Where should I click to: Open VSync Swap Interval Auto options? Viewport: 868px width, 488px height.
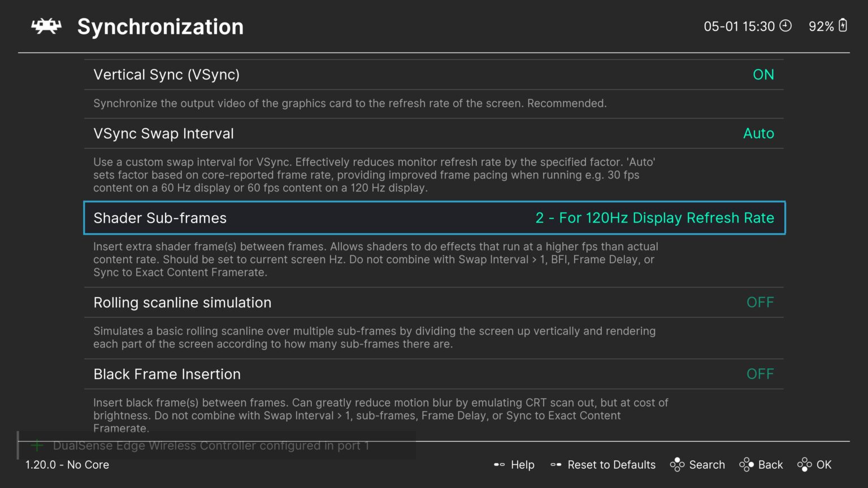pos(758,133)
